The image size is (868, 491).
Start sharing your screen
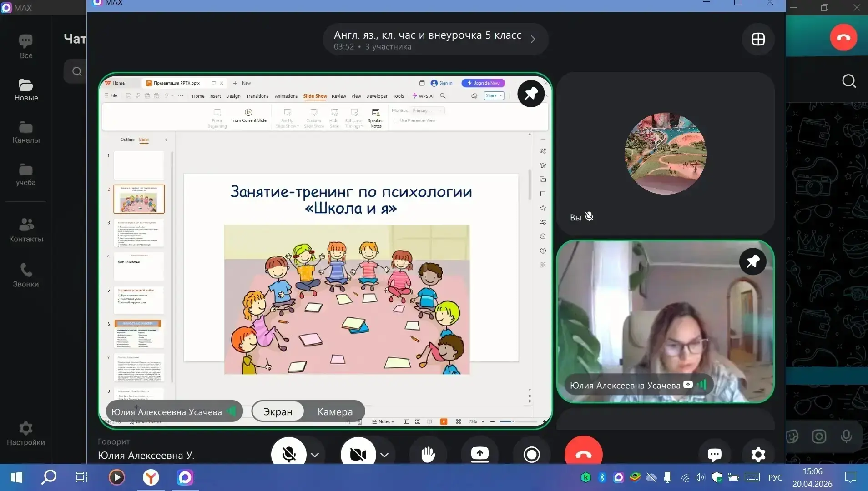click(480, 454)
